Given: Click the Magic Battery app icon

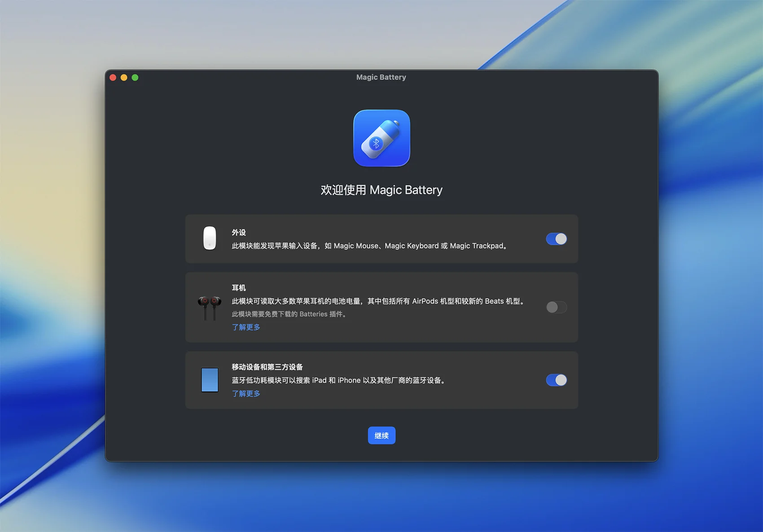Looking at the screenshot, I should 381,138.
